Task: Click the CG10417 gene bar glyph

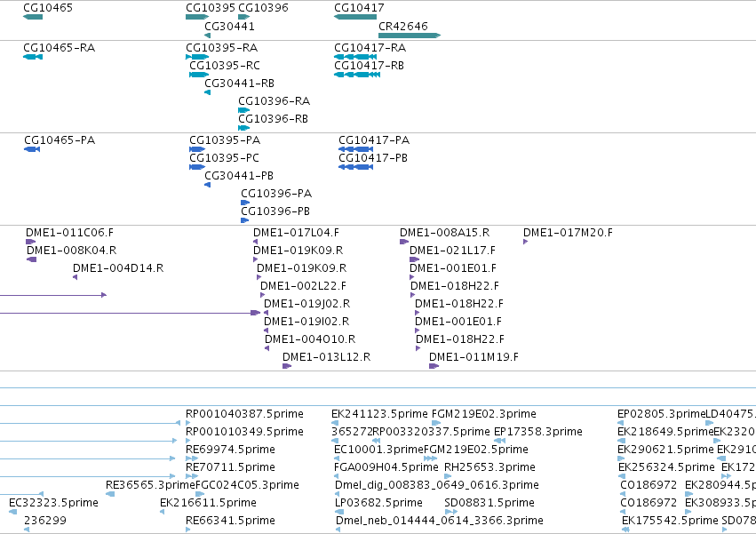Action: point(355,17)
